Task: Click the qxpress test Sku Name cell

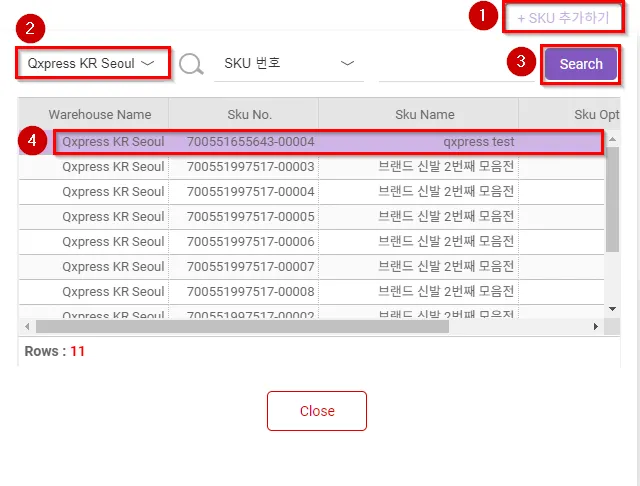Action: pyautogui.click(x=419, y=142)
